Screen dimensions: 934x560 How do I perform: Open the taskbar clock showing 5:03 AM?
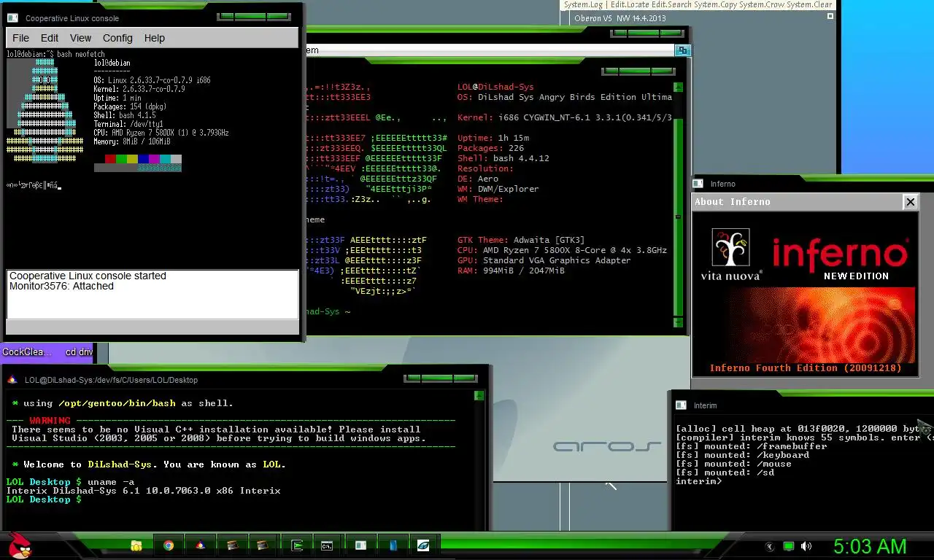click(x=870, y=546)
